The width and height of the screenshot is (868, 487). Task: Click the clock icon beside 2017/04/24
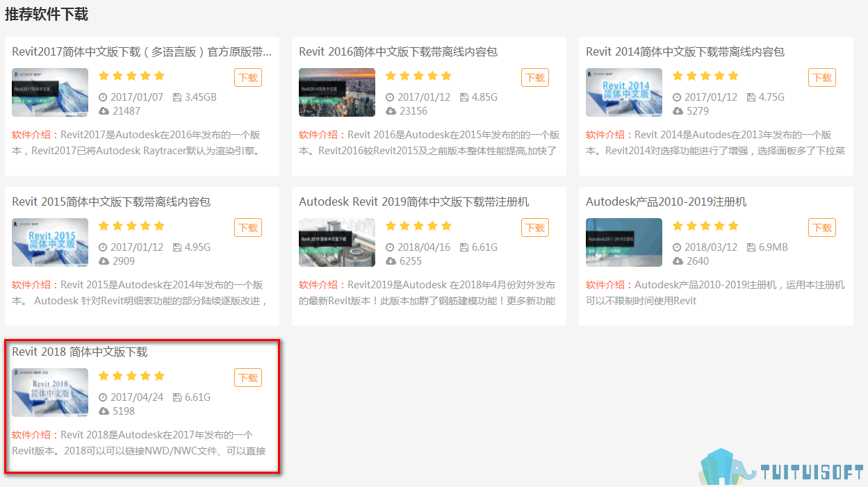tap(104, 397)
